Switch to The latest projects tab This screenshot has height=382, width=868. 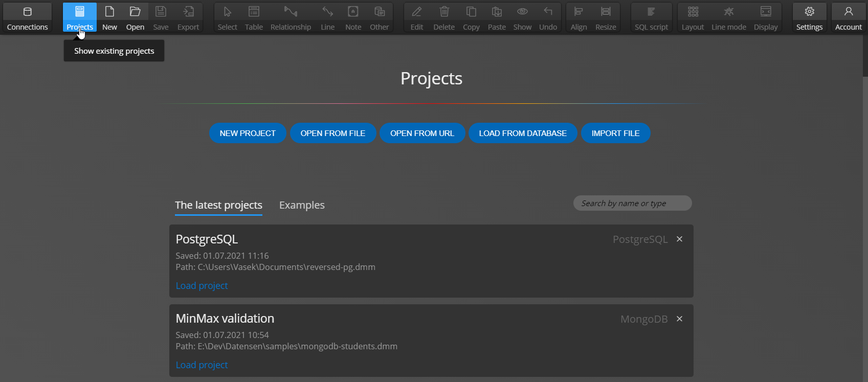pos(218,205)
